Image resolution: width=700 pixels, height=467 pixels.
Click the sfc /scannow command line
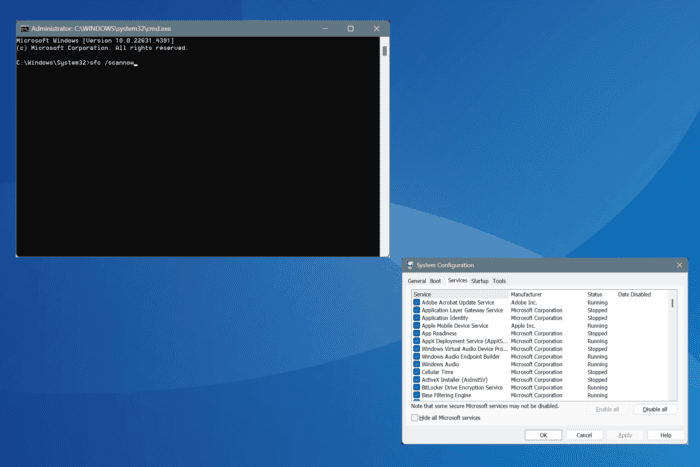(x=77, y=63)
